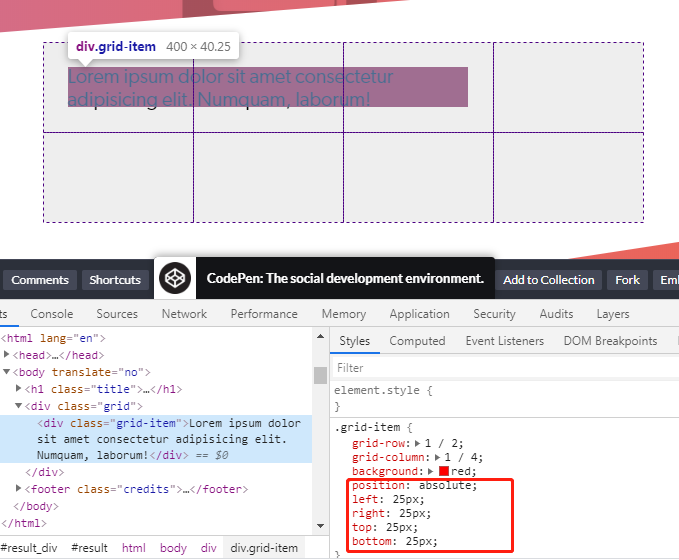The height and width of the screenshot is (560, 679).
Task: Open the Network tab
Action: (184, 314)
